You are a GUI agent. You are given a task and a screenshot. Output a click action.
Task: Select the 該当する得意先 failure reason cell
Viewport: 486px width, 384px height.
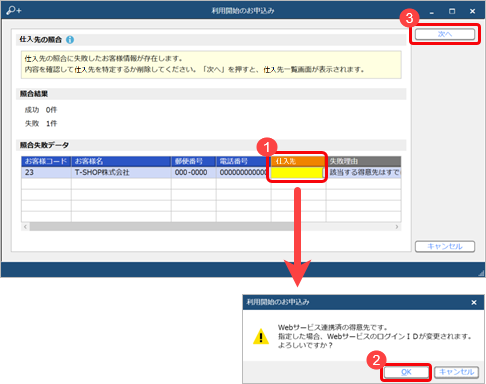363,172
